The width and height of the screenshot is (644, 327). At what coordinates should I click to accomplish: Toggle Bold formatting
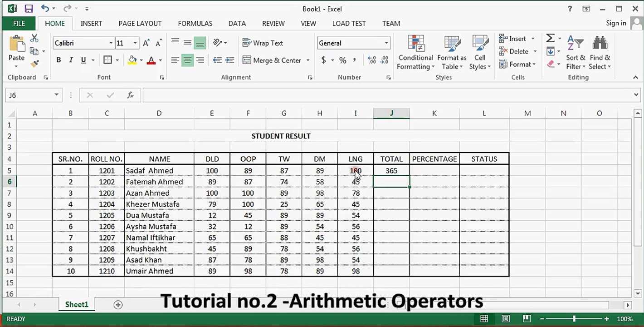pos(59,60)
